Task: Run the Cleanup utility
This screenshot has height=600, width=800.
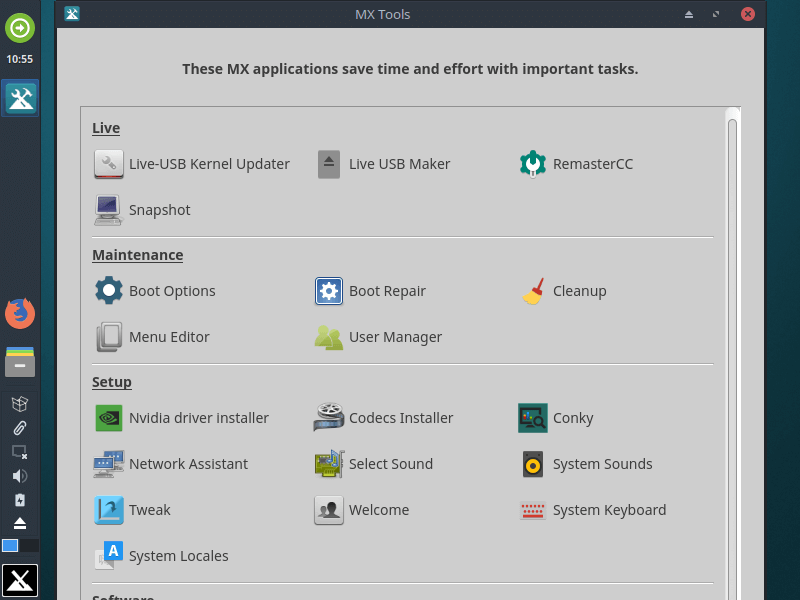Action: 580,291
